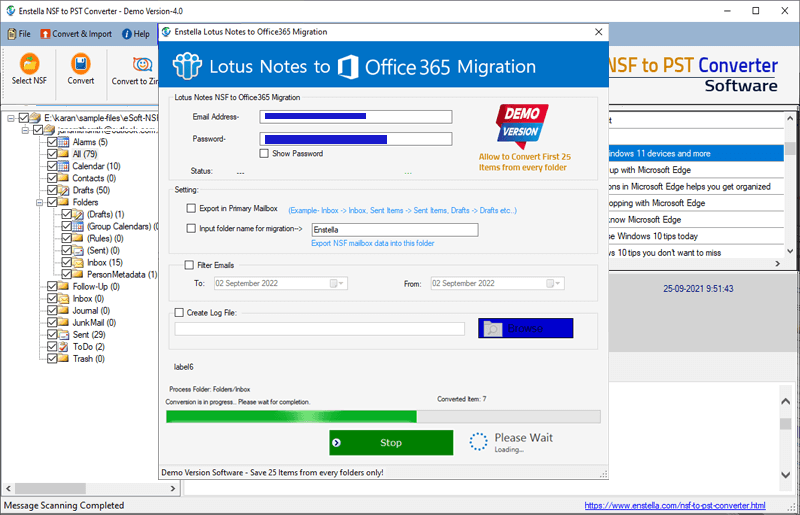The width and height of the screenshot is (800, 515).
Task: Click the Follow-Up folder icon
Action: (x=63, y=286)
